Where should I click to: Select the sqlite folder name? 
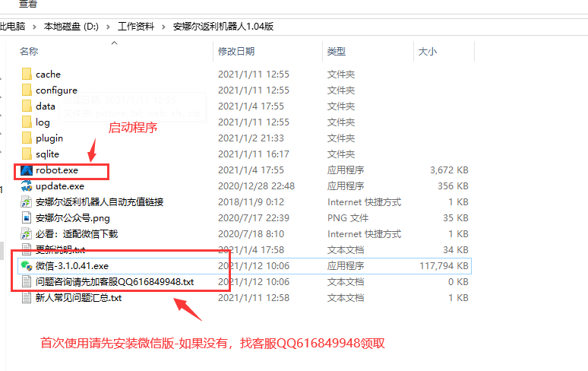click(x=48, y=154)
